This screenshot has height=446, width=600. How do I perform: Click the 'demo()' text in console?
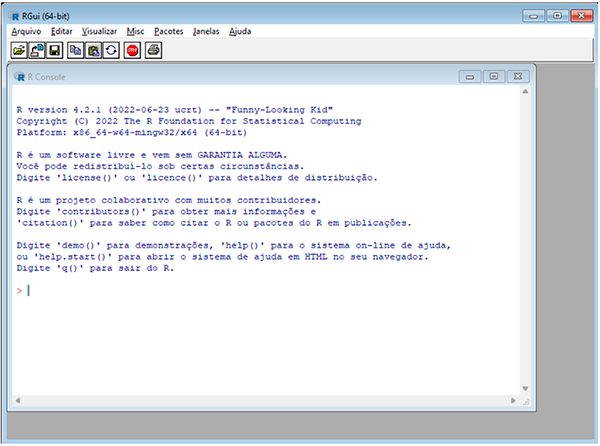(78, 246)
